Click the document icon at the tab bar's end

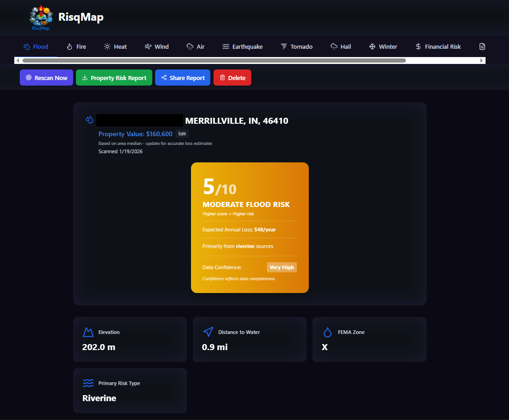482,46
